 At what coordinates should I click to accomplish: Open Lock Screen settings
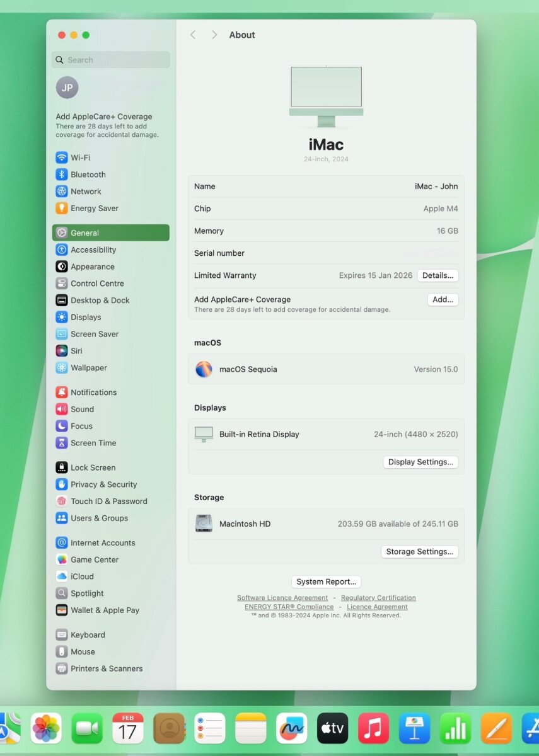click(110, 467)
